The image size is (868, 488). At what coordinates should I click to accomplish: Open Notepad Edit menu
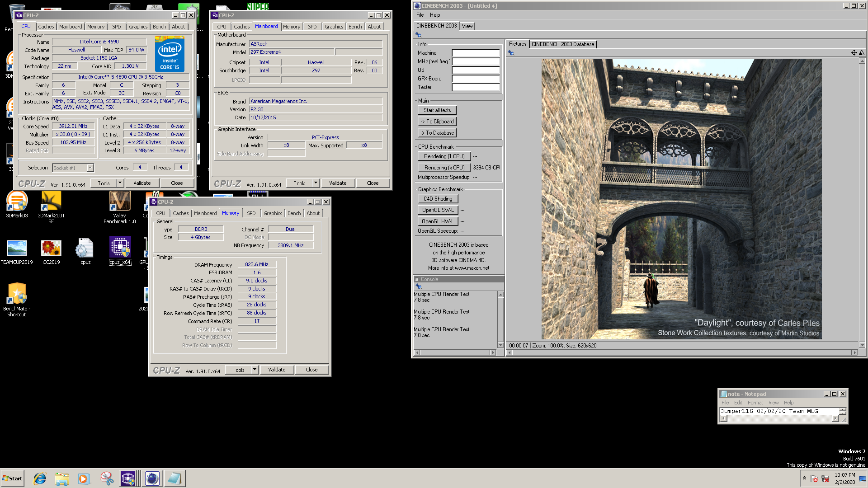pyautogui.click(x=738, y=403)
